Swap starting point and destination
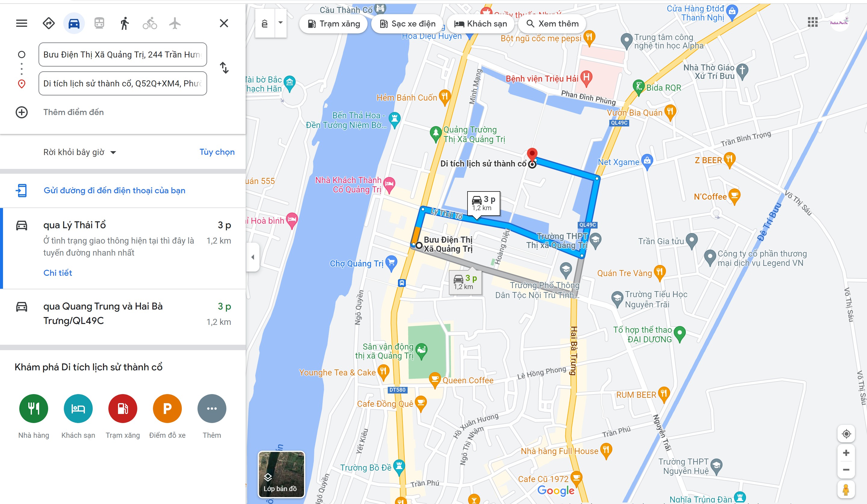The width and height of the screenshot is (867, 504). tap(224, 68)
